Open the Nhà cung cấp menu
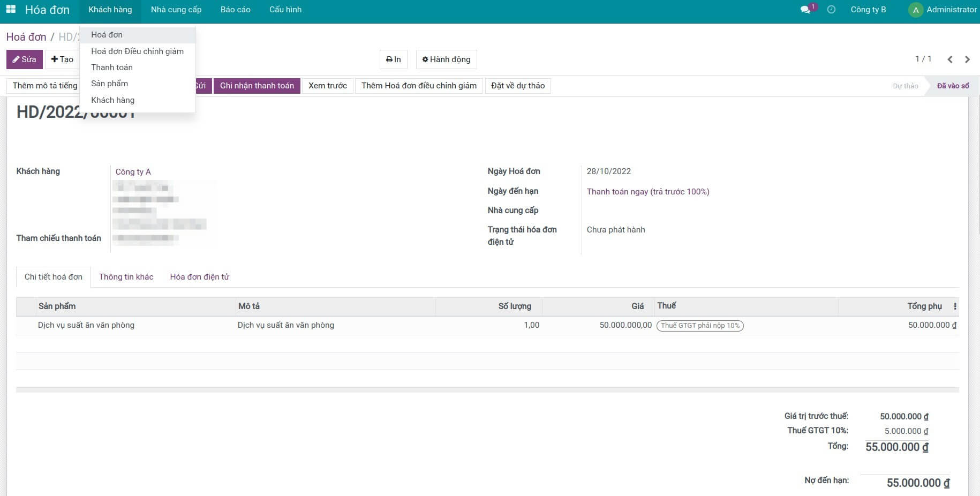 176,10
